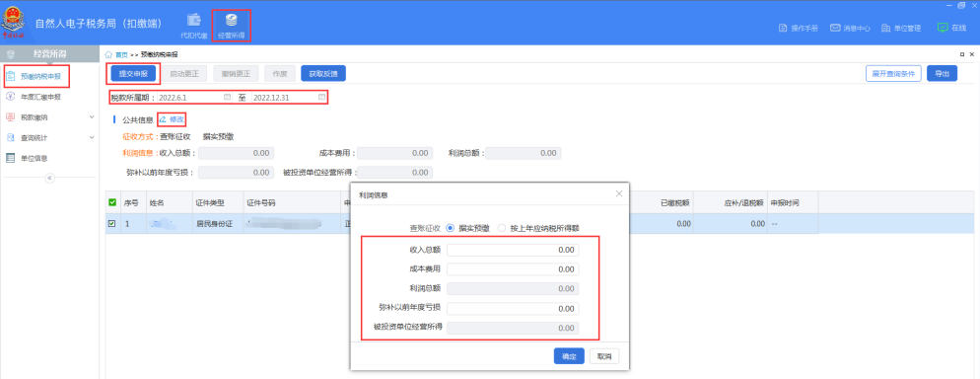980x379 pixels.
Task: Expand the 税款缴纳 sidebar menu
Action: pos(92,116)
